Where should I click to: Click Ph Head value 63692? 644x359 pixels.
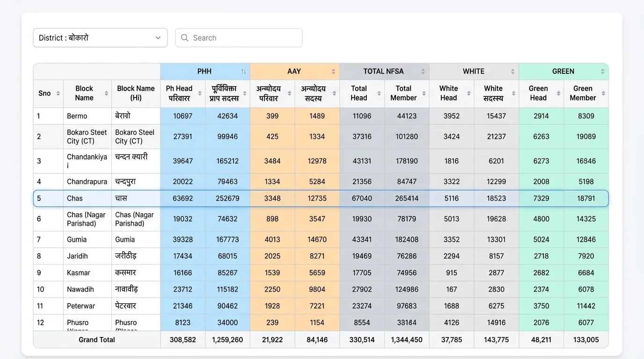point(183,198)
